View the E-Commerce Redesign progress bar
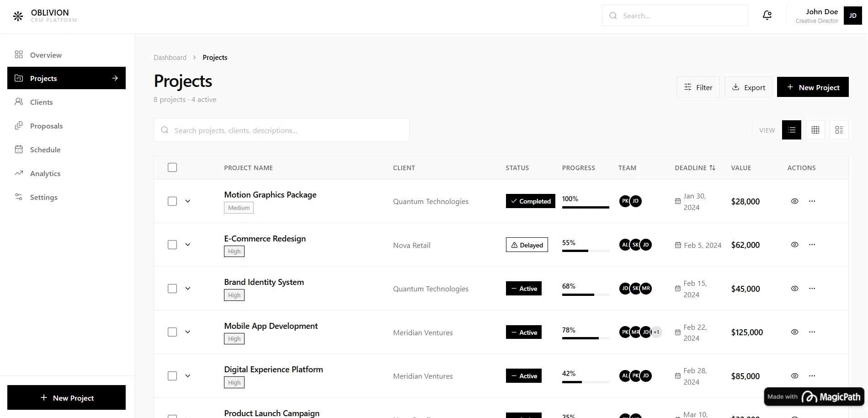The width and height of the screenshot is (868, 418). pos(585,251)
